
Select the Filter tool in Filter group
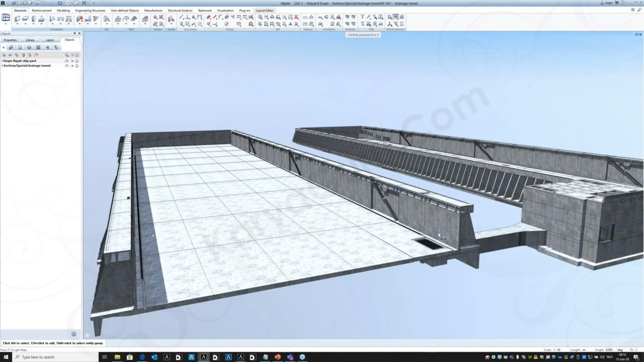(362, 17)
